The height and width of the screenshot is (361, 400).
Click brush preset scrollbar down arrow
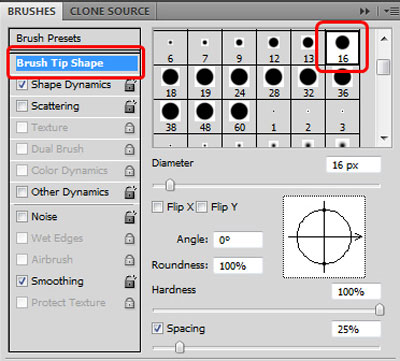pos(384,138)
